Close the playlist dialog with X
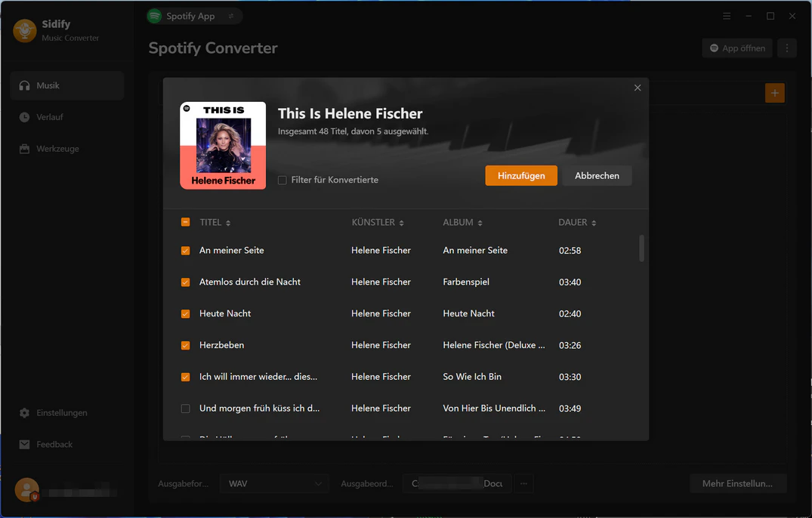The height and width of the screenshot is (518, 812). click(x=638, y=88)
